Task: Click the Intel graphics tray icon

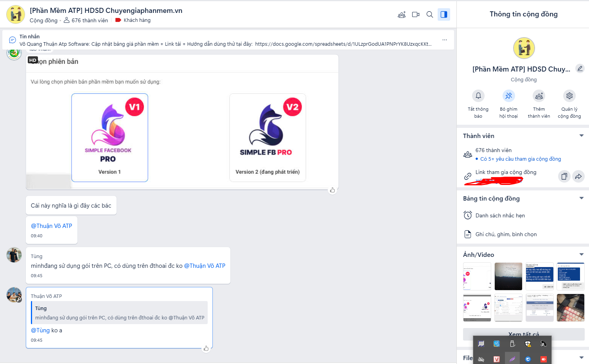Action: coord(497,344)
